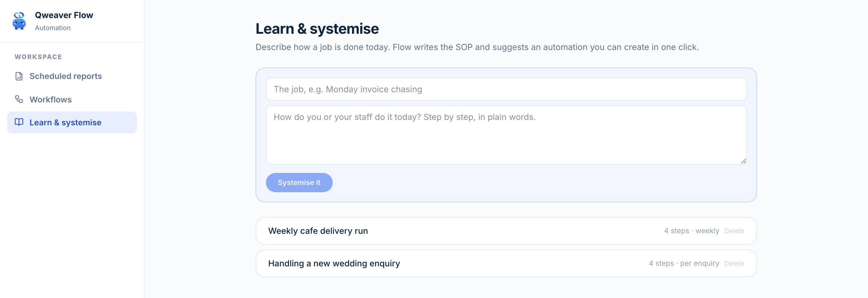Click the '4 steps · per enquiry' label
This screenshot has height=298, width=868.
point(684,263)
